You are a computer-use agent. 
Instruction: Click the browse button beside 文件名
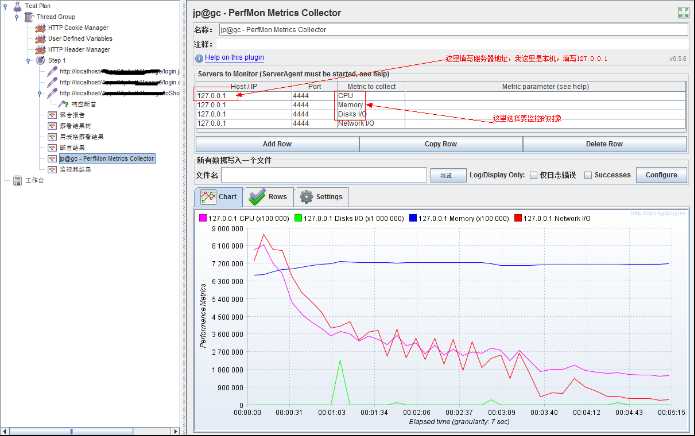448,175
